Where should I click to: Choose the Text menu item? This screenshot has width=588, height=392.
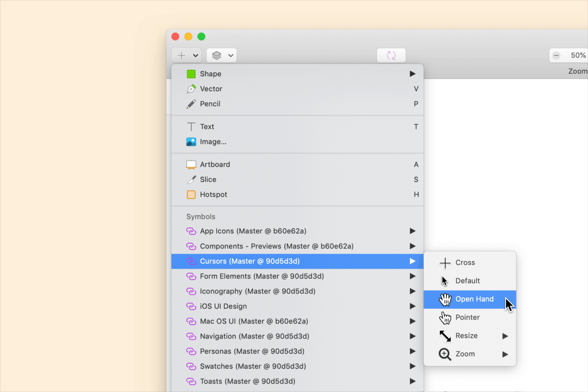pyautogui.click(x=298, y=127)
